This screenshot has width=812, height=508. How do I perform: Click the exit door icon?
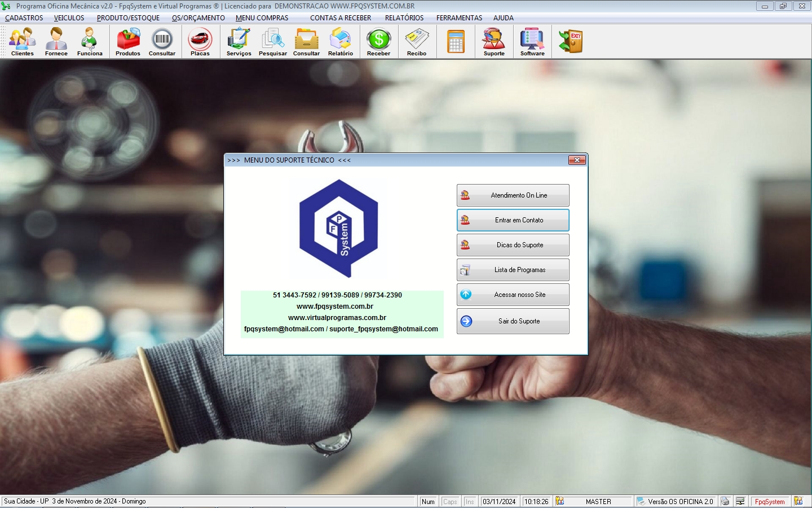(571, 42)
